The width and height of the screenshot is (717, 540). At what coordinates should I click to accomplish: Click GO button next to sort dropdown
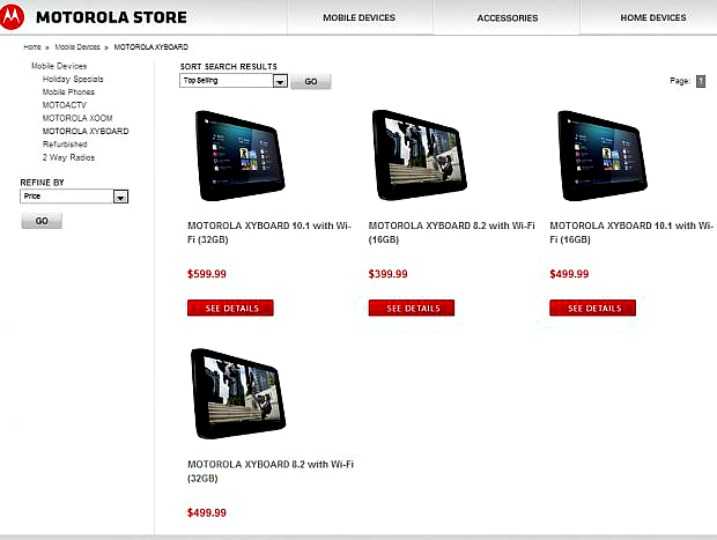point(311,81)
